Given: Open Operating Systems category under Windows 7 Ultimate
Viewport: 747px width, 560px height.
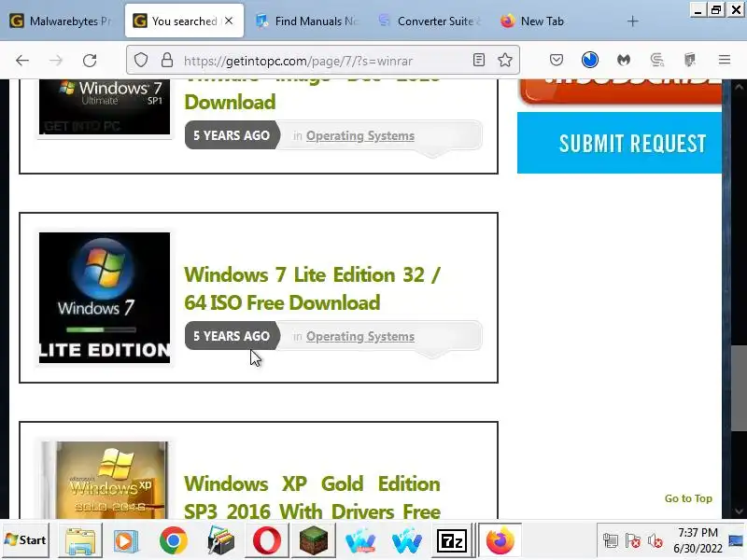Looking at the screenshot, I should [x=360, y=136].
